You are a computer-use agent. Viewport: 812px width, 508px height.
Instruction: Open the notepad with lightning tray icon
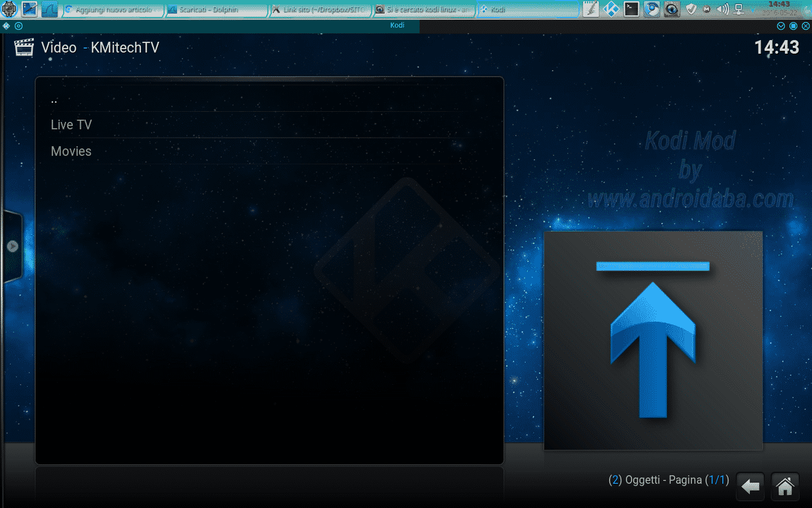tap(590, 9)
